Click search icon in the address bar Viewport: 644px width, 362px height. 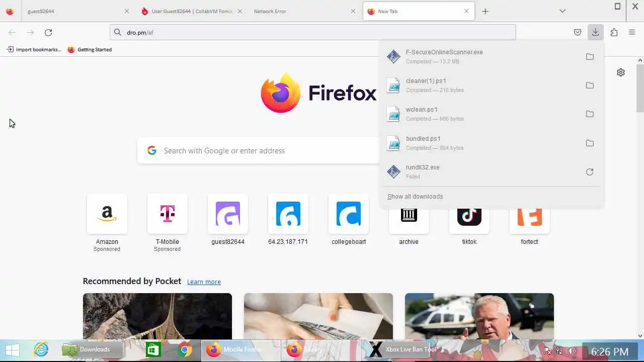click(118, 33)
